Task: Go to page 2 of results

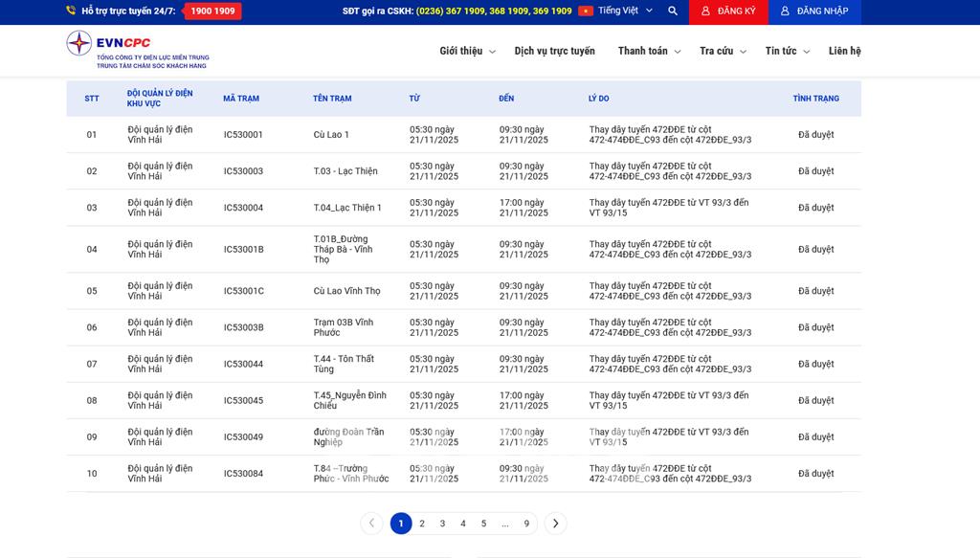Action: click(x=422, y=524)
